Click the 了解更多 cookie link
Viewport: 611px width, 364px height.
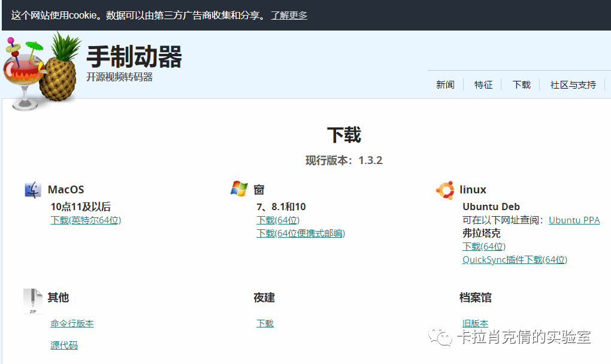[289, 15]
